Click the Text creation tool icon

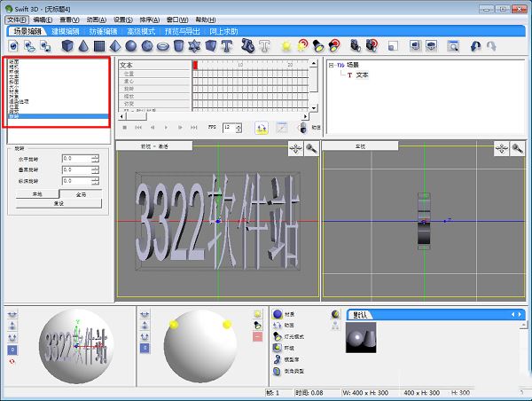pos(227,45)
